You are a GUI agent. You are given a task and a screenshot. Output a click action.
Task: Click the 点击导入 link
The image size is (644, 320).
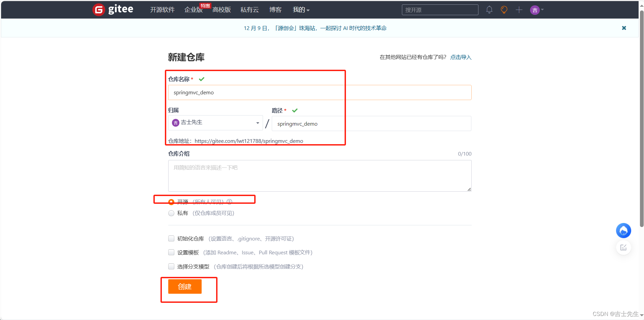(461, 57)
